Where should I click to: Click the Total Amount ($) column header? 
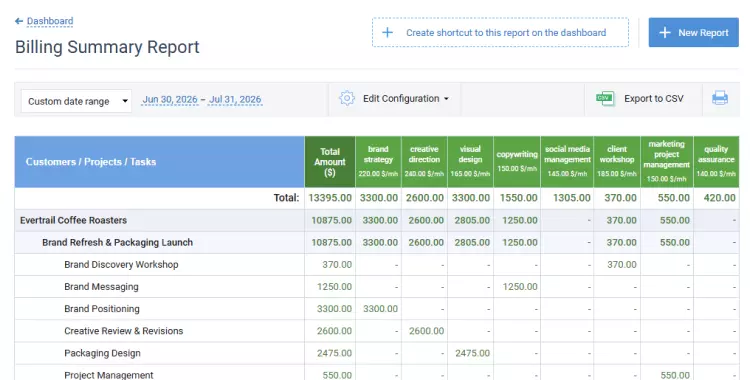point(330,162)
